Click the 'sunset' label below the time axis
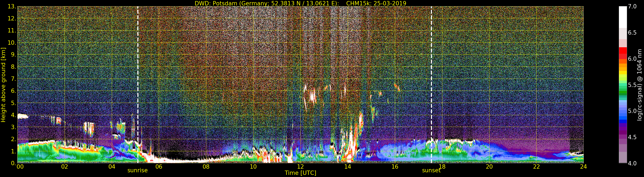This screenshot has height=177, width=644. tap(431, 171)
